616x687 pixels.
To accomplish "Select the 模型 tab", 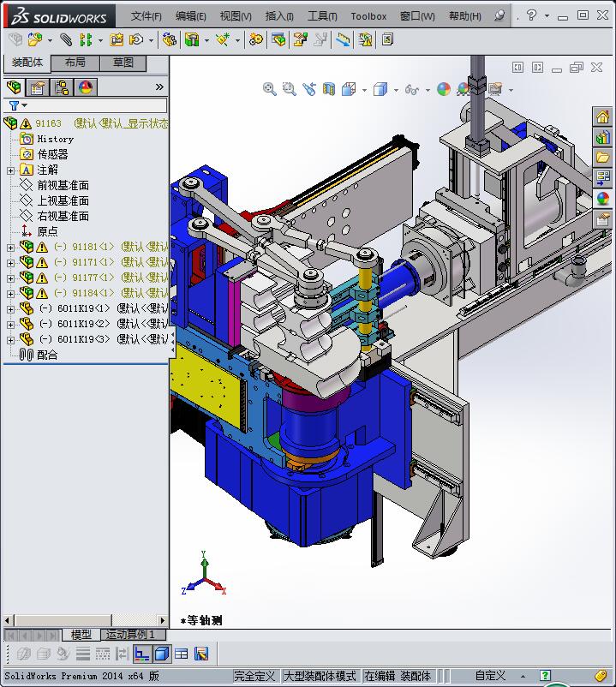I will [81, 635].
